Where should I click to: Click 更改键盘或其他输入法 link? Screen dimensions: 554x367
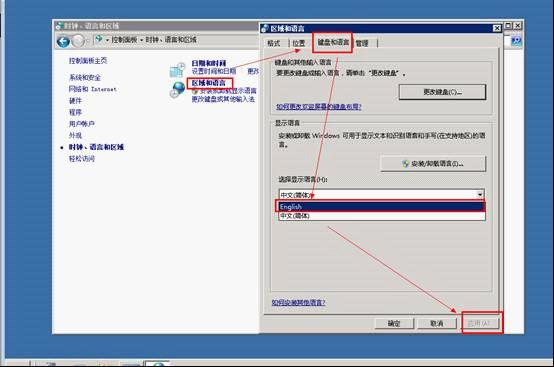pos(223,99)
